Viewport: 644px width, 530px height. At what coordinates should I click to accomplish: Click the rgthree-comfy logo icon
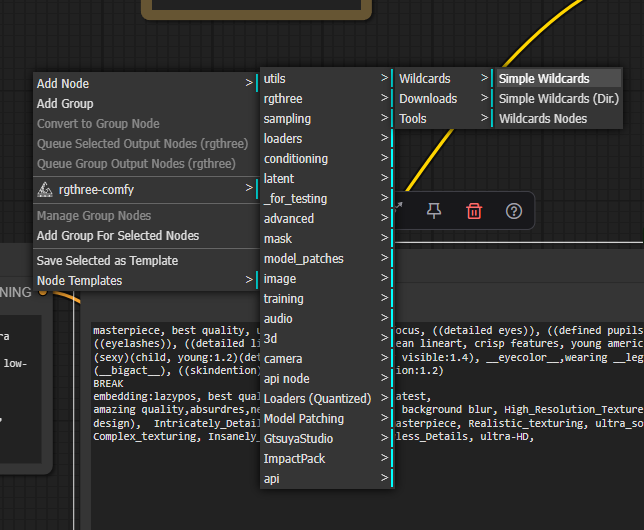[x=45, y=189]
